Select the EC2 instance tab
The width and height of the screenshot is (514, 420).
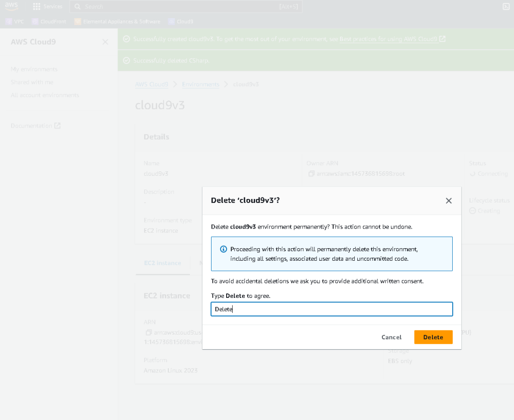click(163, 263)
